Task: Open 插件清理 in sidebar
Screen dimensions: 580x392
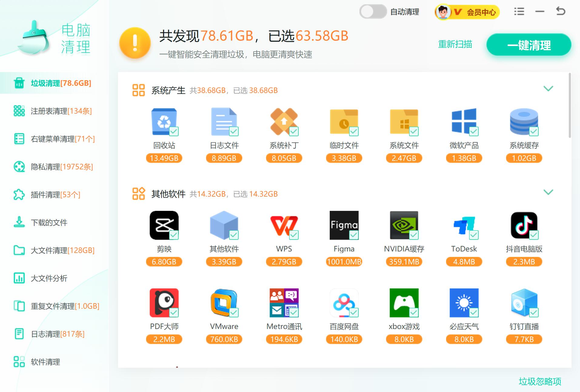Action: 54,194
